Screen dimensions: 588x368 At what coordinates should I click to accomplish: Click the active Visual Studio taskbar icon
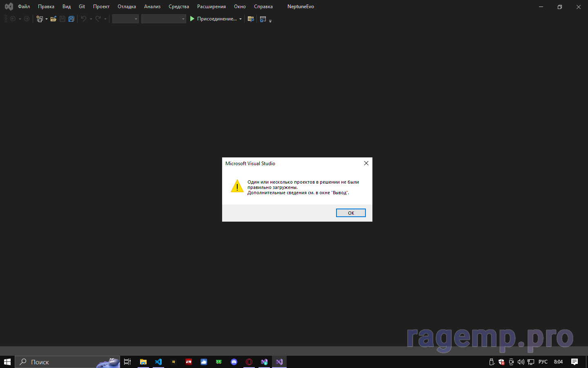point(279,362)
